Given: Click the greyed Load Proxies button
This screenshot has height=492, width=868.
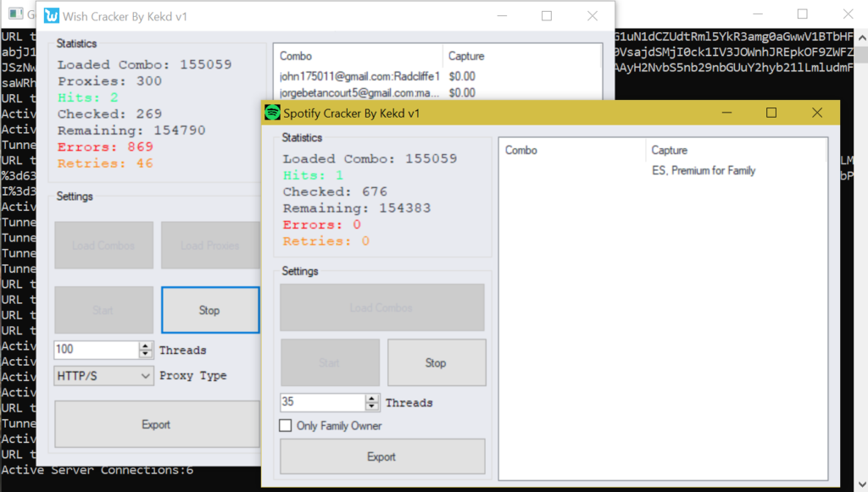Looking at the screenshot, I should click(210, 246).
